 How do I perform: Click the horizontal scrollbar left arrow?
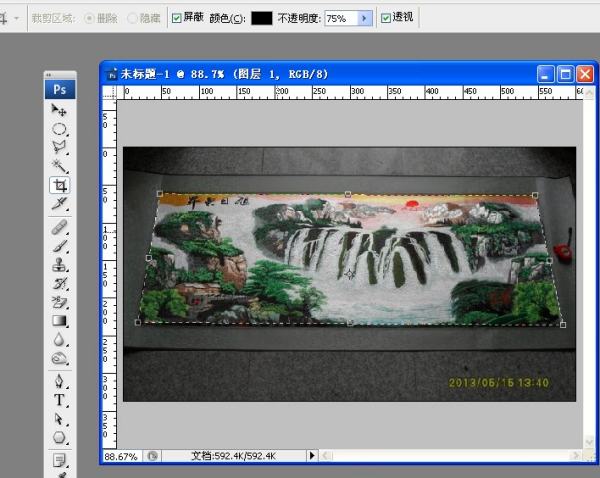(326, 455)
